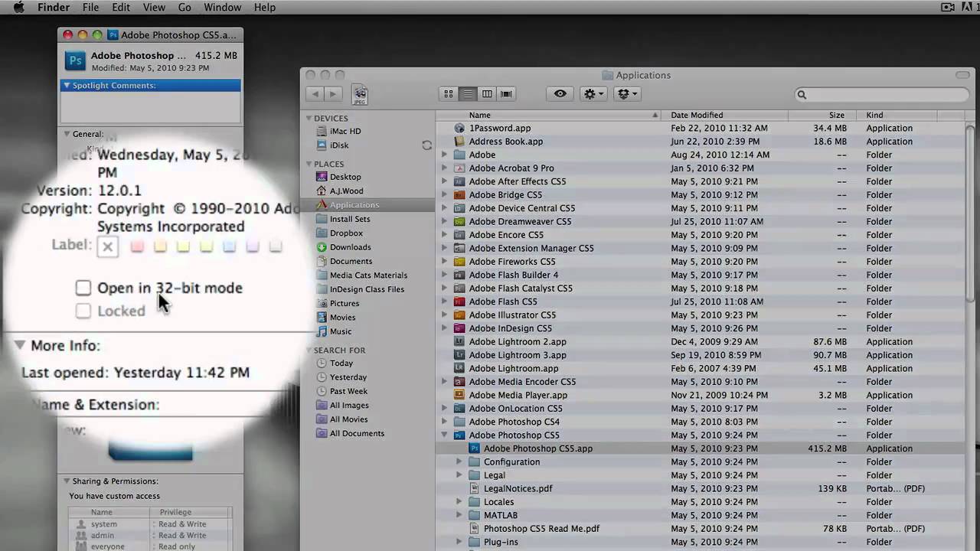Sort the list by Name column
The width and height of the screenshot is (980, 551).
pyautogui.click(x=548, y=115)
